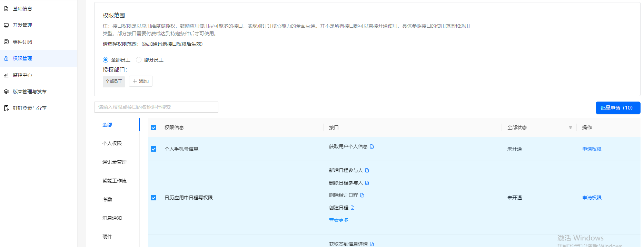Uncheck the 个人手机号信息 row checkbox
This screenshot has height=247, width=644.
153,149
